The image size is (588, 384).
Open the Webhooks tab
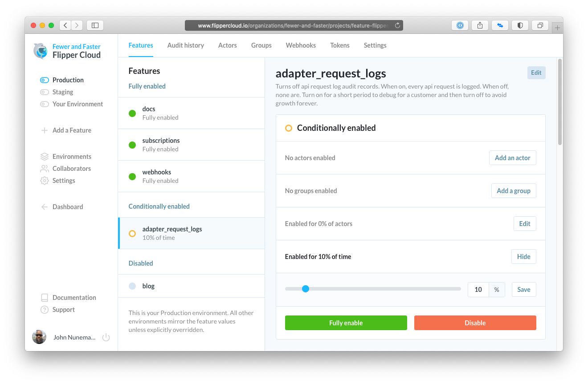tap(301, 45)
